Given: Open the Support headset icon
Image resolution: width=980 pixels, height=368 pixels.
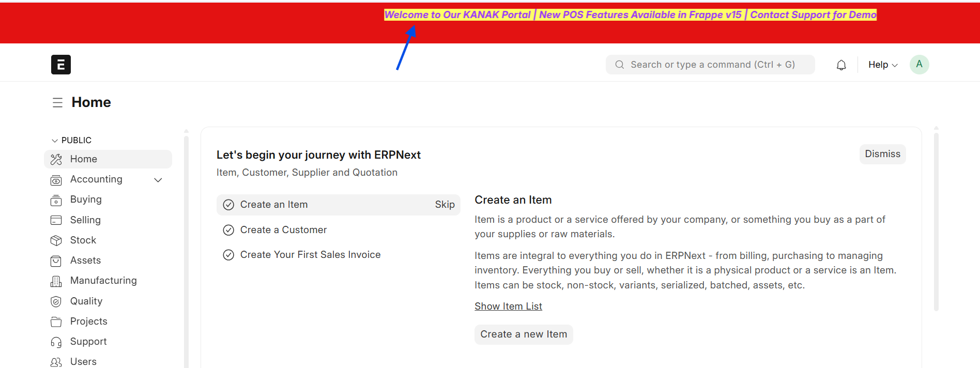Looking at the screenshot, I should click(56, 342).
